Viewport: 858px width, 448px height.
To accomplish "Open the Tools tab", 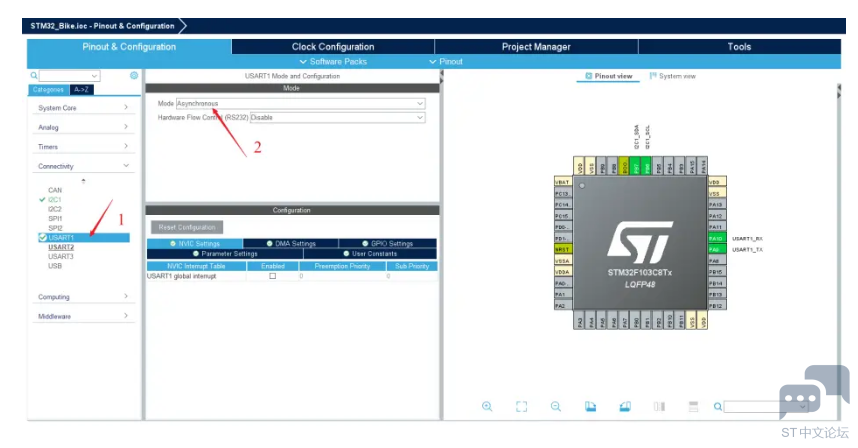I will click(739, 46).
